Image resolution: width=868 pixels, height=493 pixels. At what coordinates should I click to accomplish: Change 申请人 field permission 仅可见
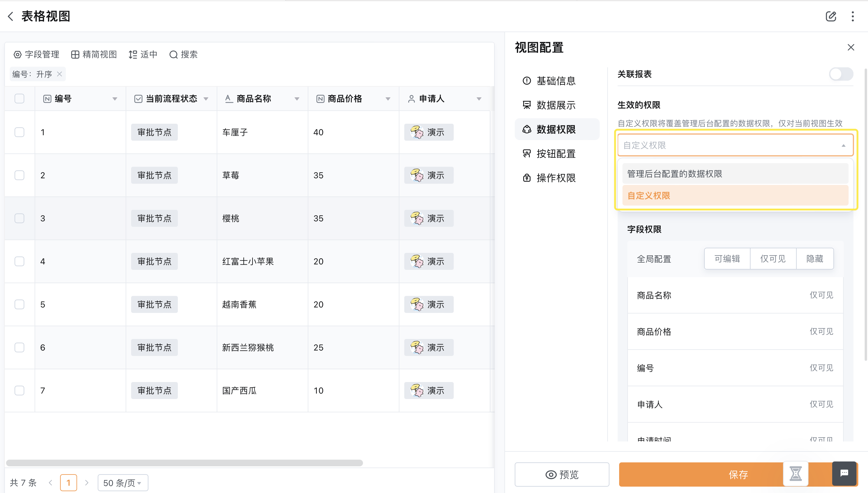(821, 404)
